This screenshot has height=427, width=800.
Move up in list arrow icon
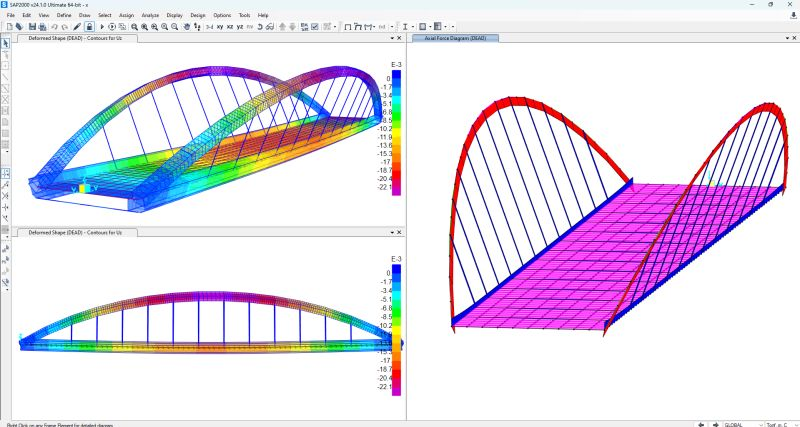pyautogui.click(x=282, y=27)
